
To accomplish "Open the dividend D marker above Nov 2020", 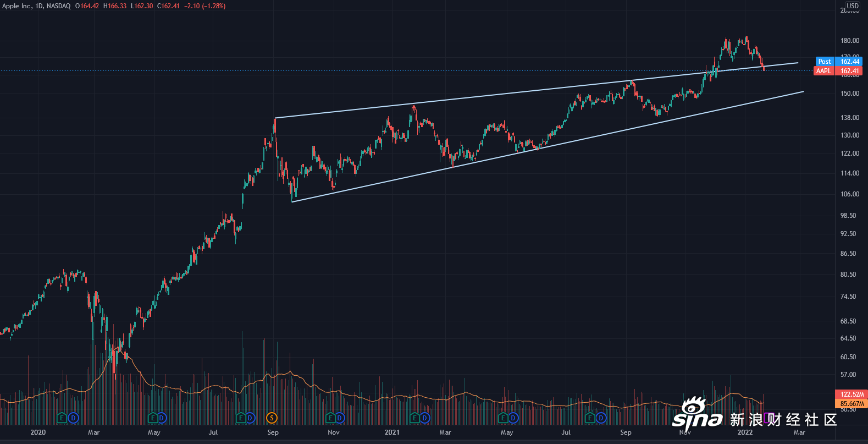I will click(x=340, y=418).
